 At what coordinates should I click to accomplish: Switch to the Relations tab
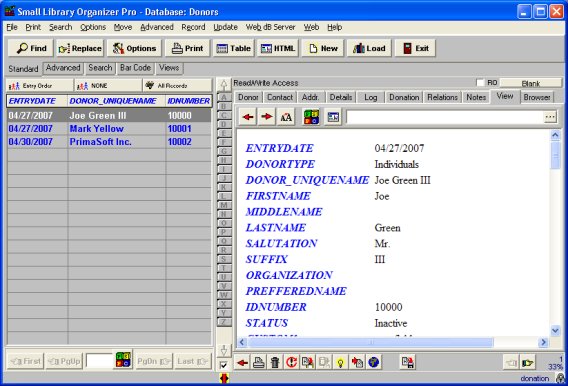442,97
